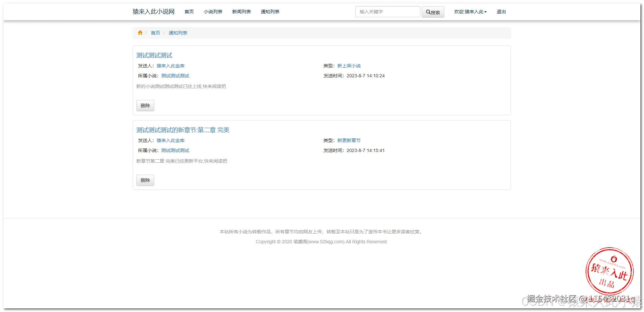Open novel 测试测试测试 in second notification
The height and width of the screenshot is (312, 644).
175,150
